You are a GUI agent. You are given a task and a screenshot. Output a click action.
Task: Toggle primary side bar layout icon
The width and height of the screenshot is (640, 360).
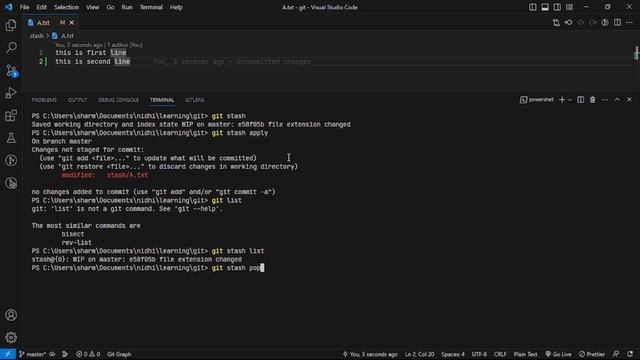(x=532, y=7)
